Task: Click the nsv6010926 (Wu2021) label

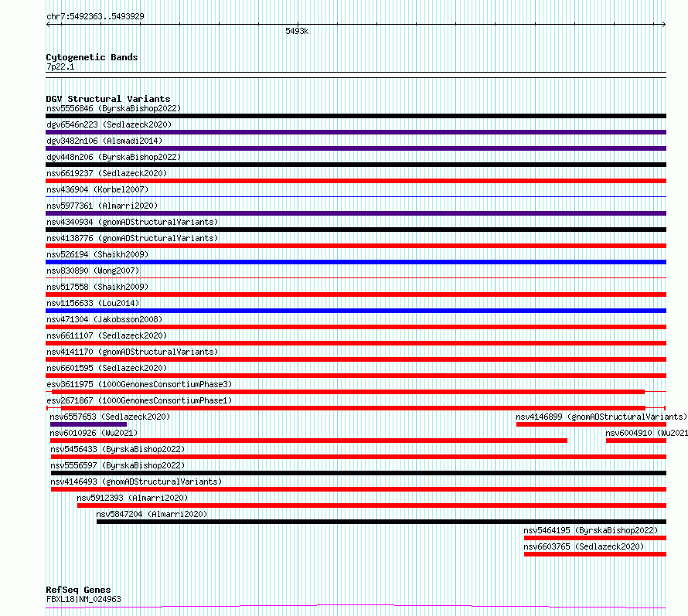Action: coord(94,433)
